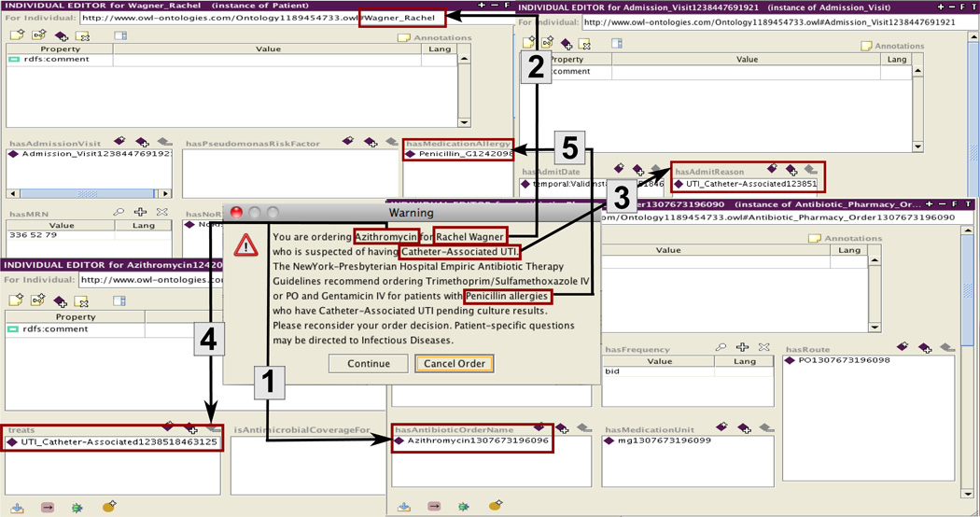The image size is (980, 517).
Task: Click the right scroll arrow under hasAdmissionVisit
Action: pyautogui.click(x=166, y=194)
